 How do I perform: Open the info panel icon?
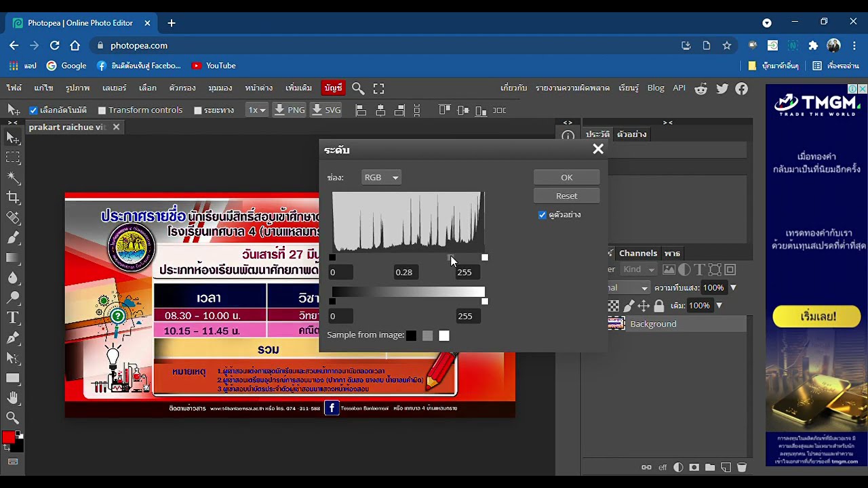pos(568,135)
